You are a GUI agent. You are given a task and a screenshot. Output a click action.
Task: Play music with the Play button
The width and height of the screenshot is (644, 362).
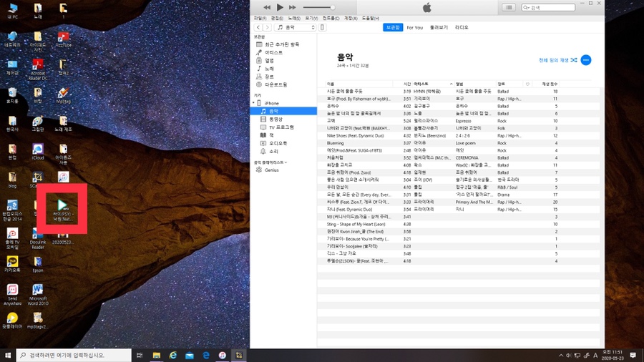pyautogui.click(x=280, y=7)
